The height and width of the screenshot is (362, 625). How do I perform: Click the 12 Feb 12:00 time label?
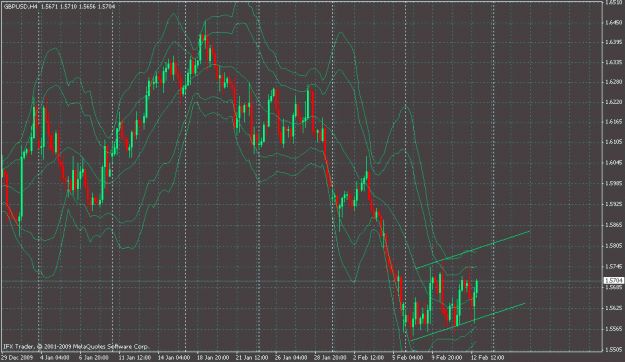click(x=487, y=357)
